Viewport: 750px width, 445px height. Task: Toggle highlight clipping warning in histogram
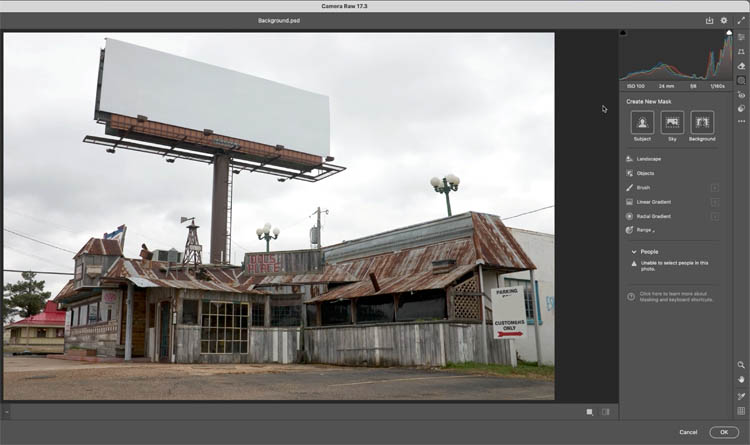pos(729,33)
